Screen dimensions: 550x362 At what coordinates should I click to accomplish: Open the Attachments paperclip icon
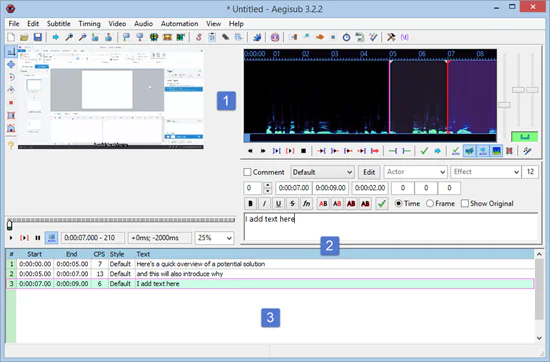point(226,37)
